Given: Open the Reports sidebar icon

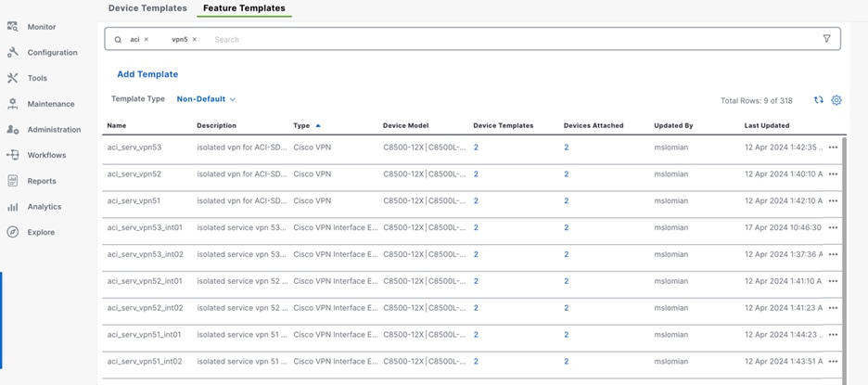Looking at the screenshot, I should click(13, 181).
